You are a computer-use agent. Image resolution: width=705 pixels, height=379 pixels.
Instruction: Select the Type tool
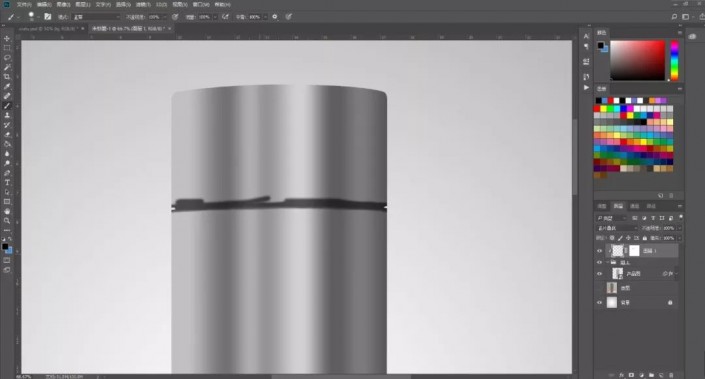(7, 183)
